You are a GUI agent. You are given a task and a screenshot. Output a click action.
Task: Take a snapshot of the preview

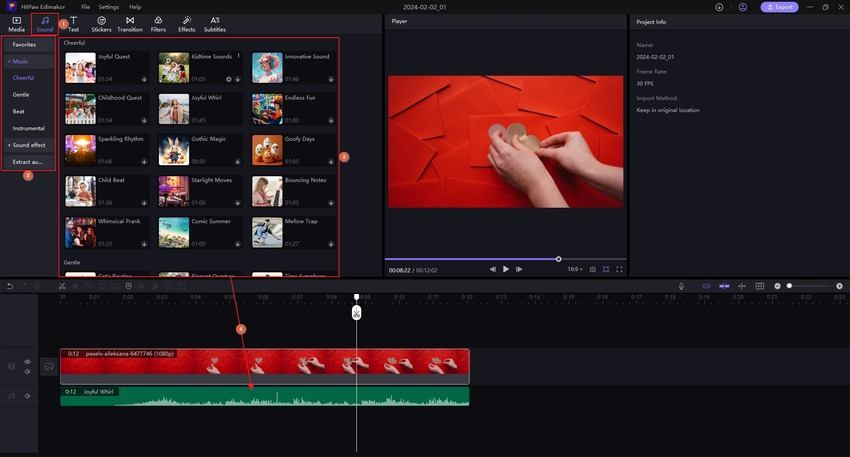pos(593,269)
